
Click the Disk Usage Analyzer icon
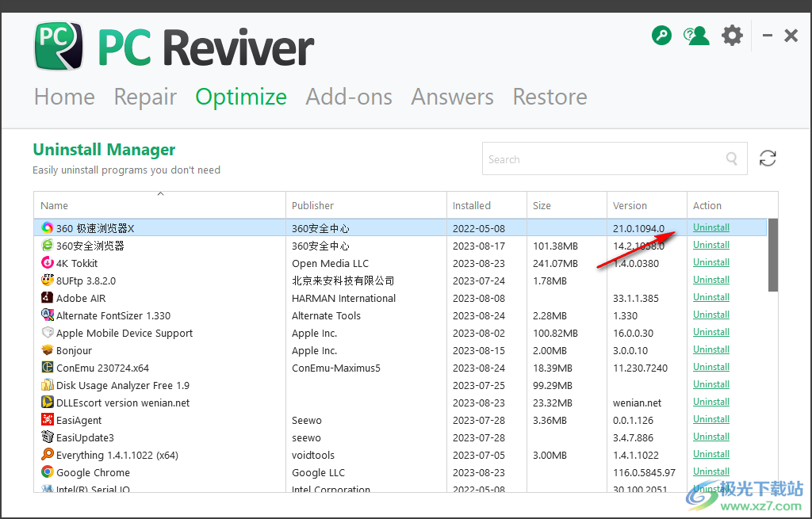pos(47,385)
